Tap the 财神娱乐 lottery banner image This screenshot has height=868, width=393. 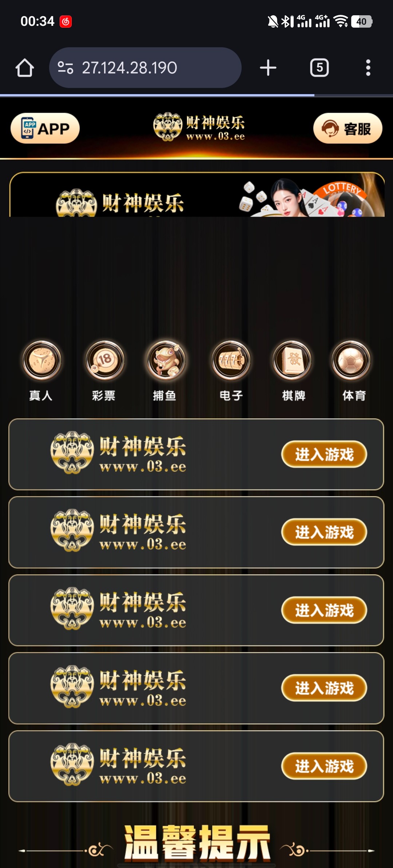click(x=197, y=195)
